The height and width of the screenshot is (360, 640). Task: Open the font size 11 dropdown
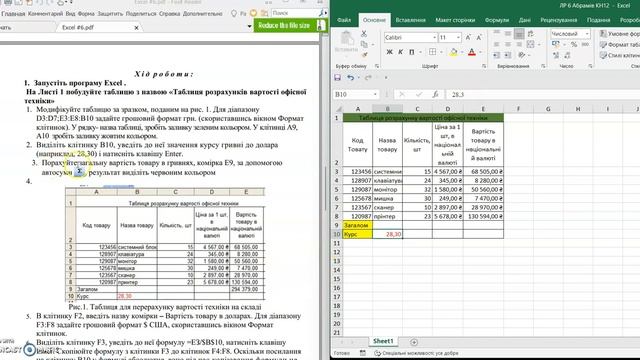click(458, 38)
